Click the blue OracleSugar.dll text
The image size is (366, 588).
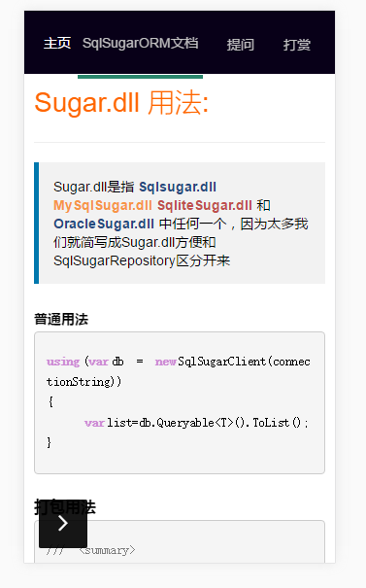click(x=104, y=224)
